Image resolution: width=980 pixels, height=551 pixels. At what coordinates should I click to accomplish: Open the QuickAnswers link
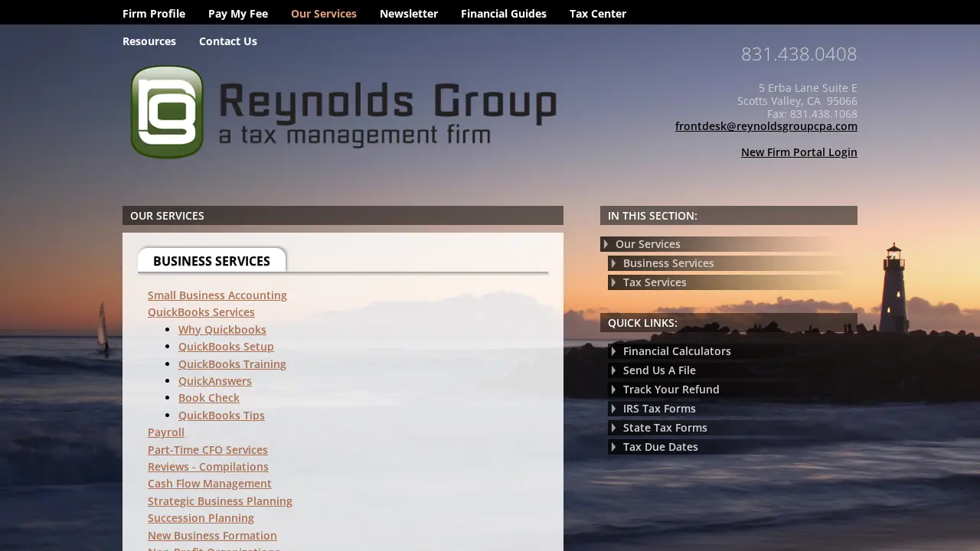215,381
